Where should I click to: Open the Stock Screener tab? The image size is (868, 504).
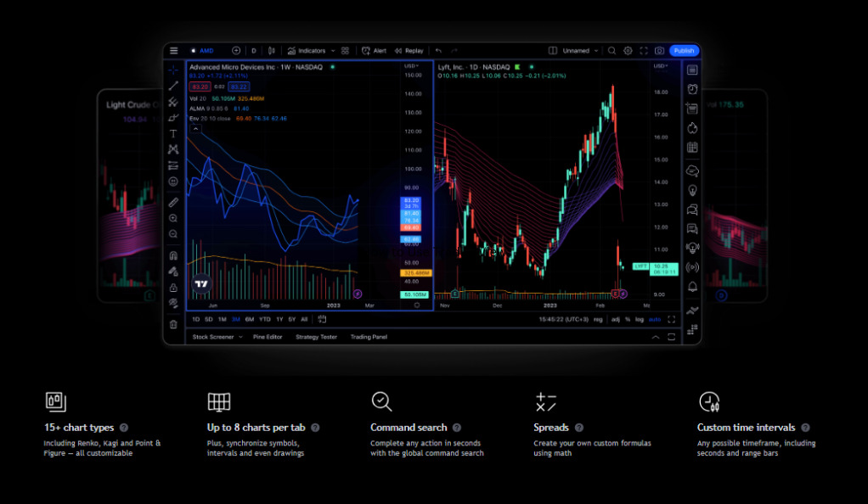pyautogui.click(x=213, y=337)
